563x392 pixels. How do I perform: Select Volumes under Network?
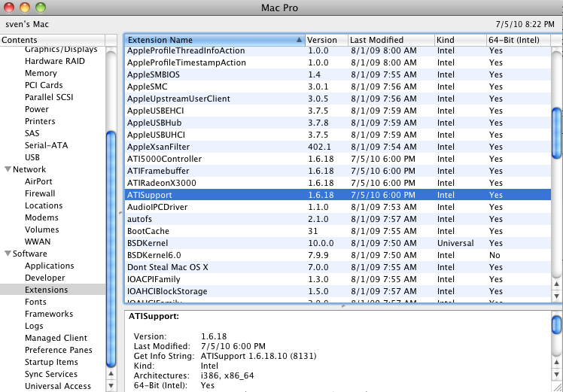point(42,229)
